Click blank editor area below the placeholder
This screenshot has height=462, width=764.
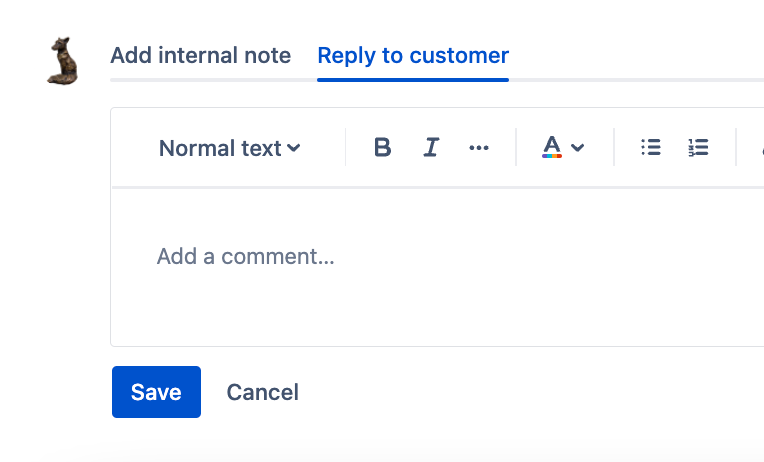(437, 309)
